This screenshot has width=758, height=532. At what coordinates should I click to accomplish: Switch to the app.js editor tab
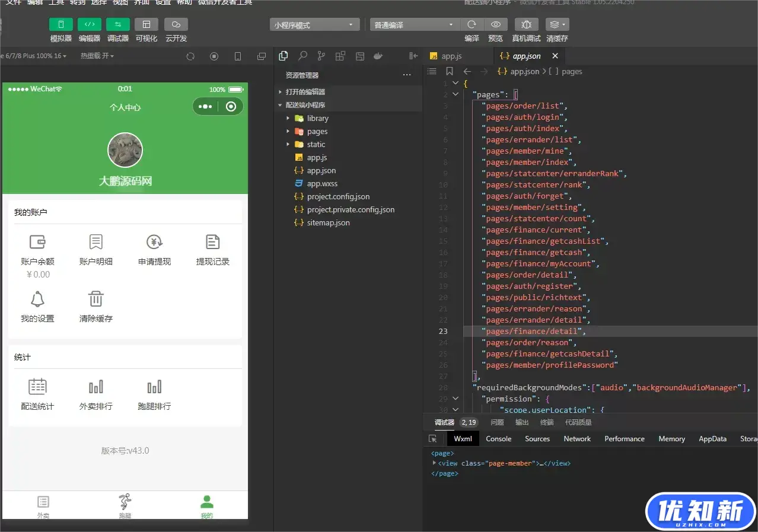pos(451,56)
